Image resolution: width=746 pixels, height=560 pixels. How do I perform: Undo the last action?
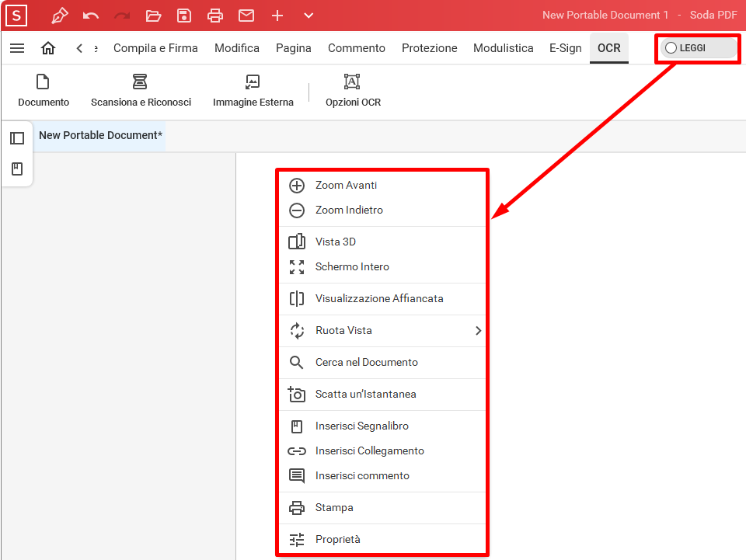click(90, 16)
